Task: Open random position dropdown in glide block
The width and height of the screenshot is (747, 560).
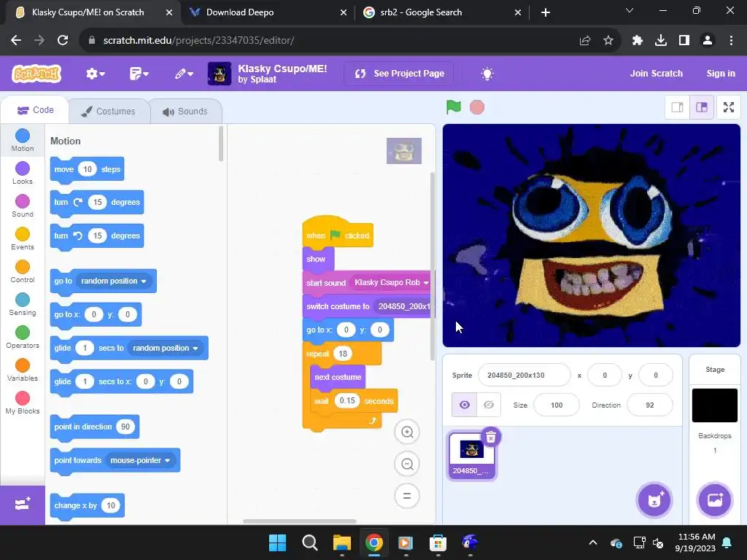Action: pyautogui.click(x=166, y=348)
